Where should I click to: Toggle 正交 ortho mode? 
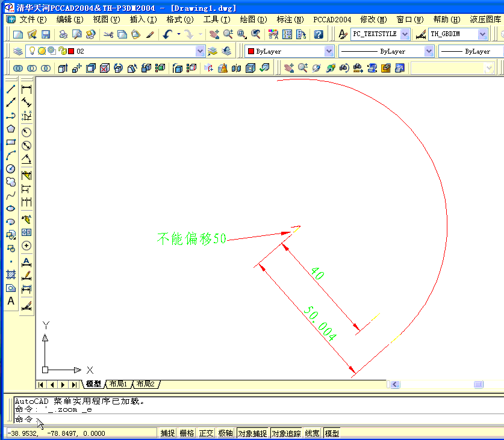pyautogui.click(x=206, y=433)
